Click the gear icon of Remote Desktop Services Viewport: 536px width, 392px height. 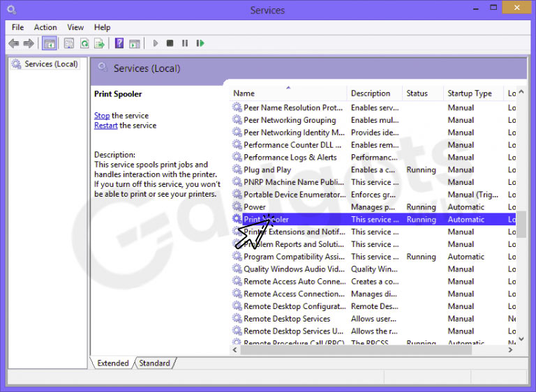237,318
